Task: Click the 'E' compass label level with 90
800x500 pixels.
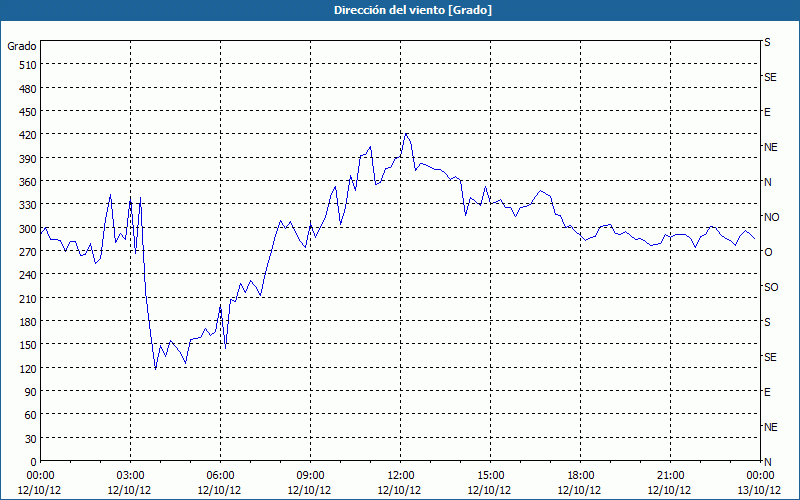Action: tap(767, 392)
